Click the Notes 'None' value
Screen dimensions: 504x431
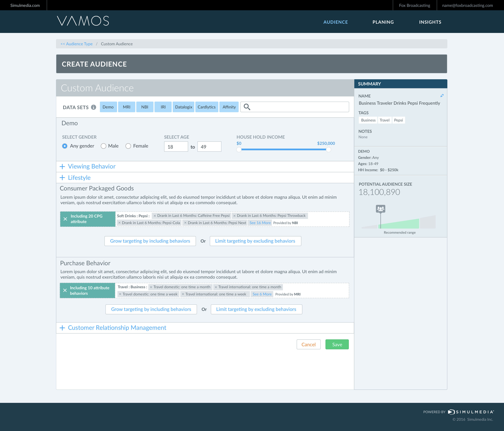coord(363,137)
